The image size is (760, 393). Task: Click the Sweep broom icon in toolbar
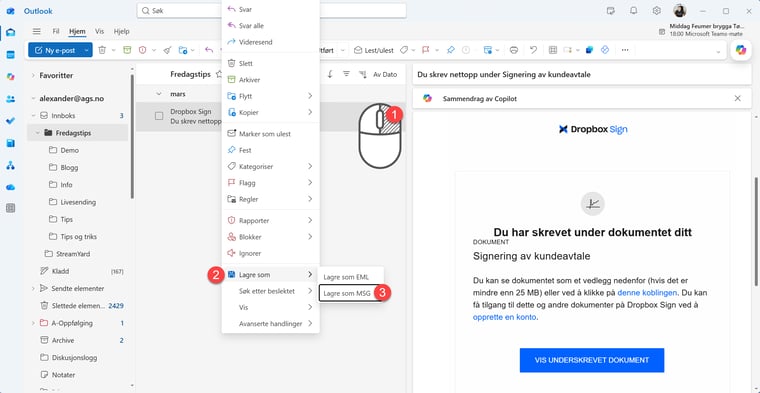click(x=167, y=50)
